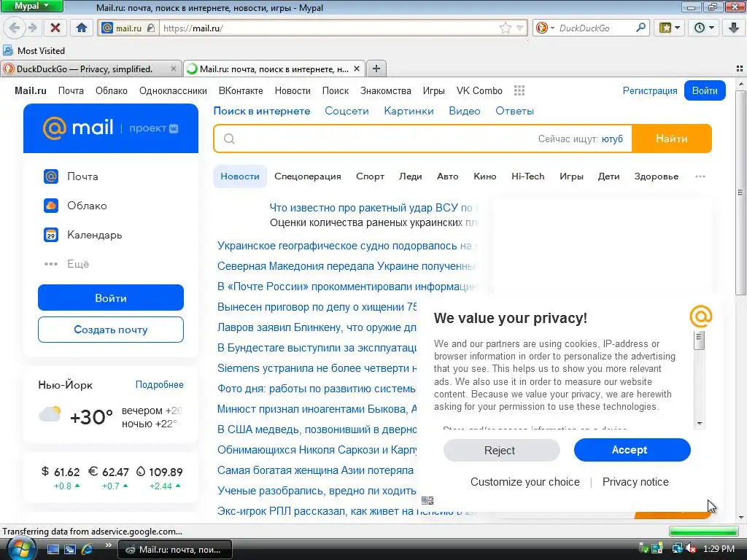The image size is (747, 560).
Task: Click the main page vertical scrollbar thumb
Action: (740, 192)
